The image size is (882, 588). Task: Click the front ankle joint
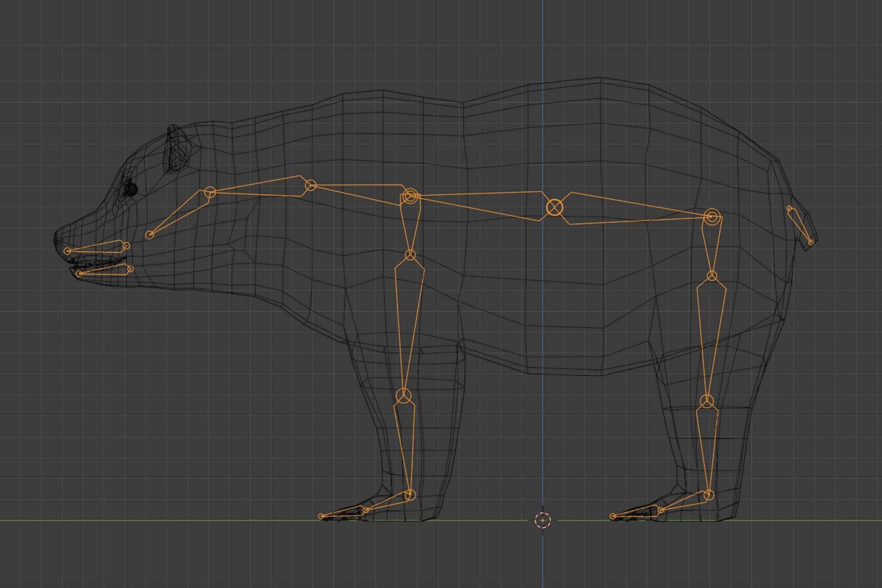[410, 495]
